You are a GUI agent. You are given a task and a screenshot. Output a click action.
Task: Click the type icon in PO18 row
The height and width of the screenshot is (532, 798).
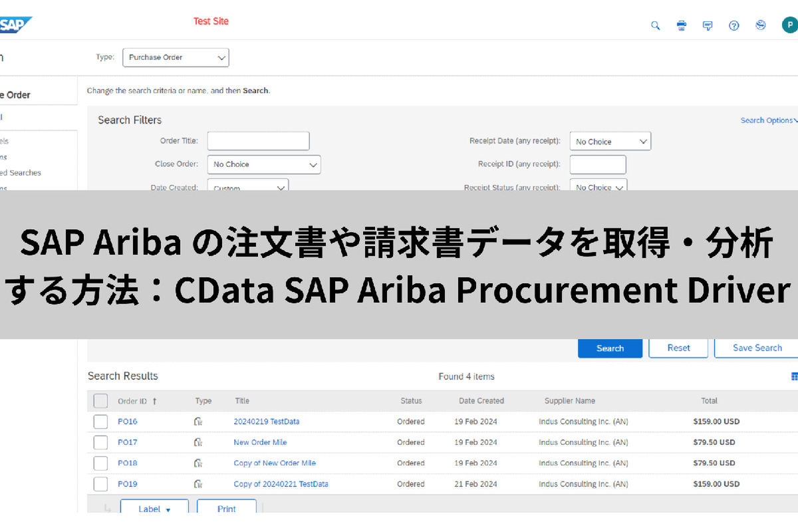coord(198,463)
